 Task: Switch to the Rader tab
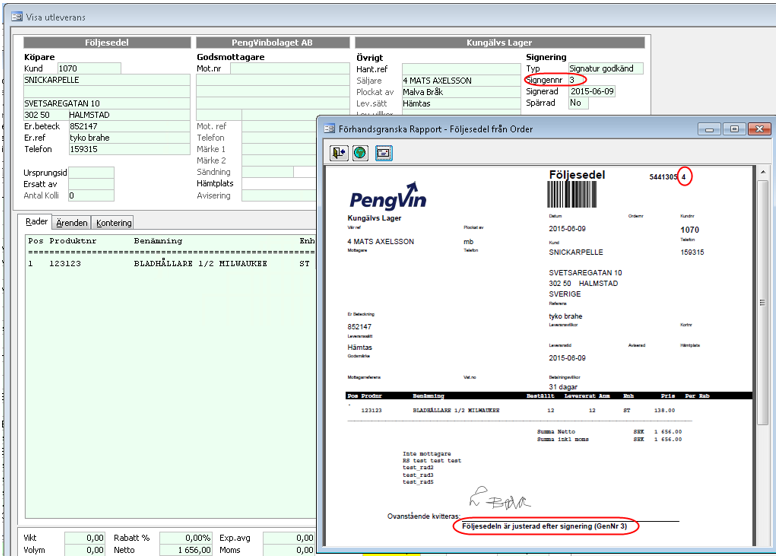(36, 222)
